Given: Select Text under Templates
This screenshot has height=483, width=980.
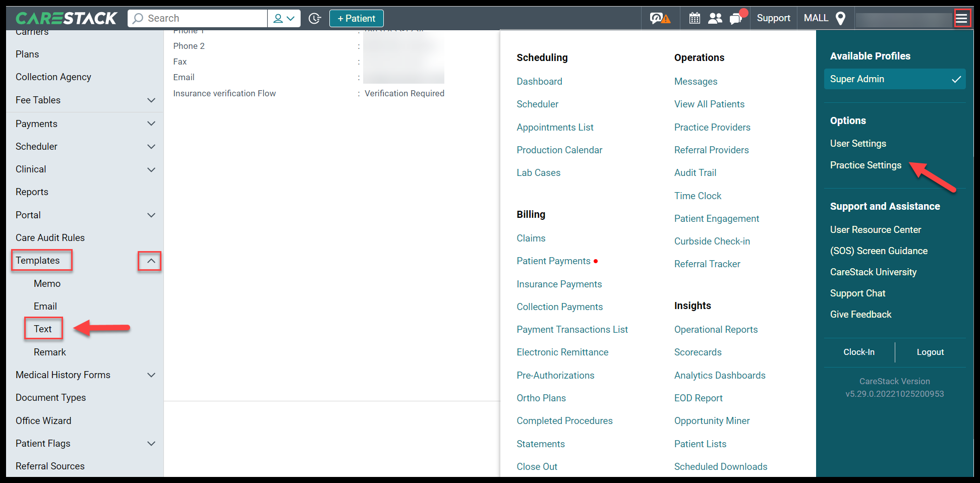Looking at the screenshot, I should pyautogui.click(x=43, y=328).
